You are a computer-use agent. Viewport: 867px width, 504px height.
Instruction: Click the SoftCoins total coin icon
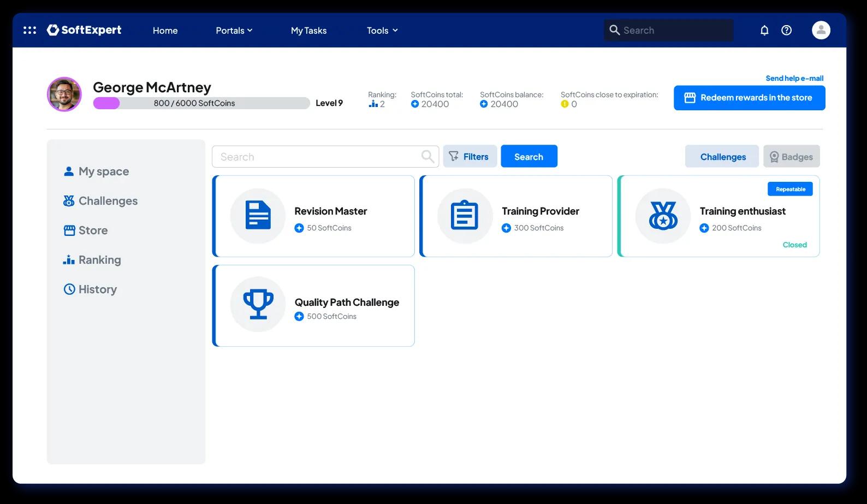click(415, 104)
